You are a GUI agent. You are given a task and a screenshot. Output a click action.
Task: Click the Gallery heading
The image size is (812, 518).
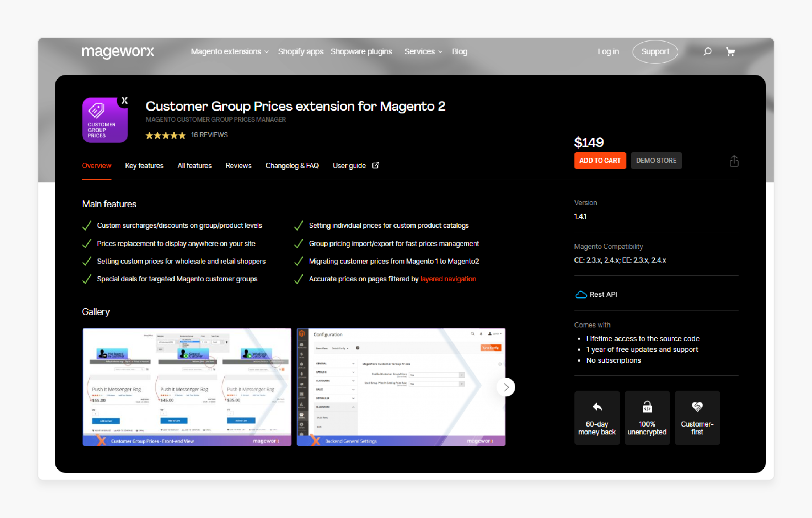(x=96, y=312)
